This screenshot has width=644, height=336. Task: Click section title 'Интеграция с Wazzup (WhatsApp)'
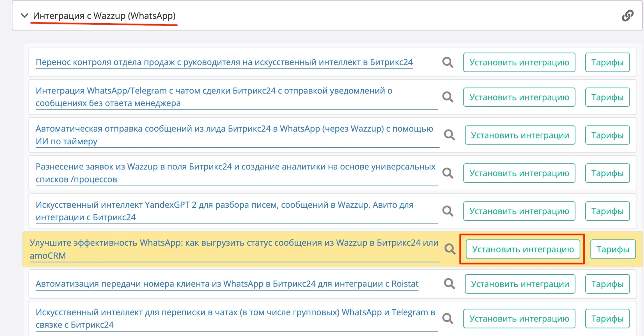click(104, 15)
